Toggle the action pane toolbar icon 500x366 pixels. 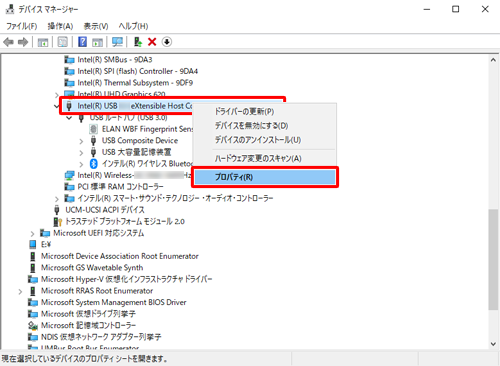[97, 42]
